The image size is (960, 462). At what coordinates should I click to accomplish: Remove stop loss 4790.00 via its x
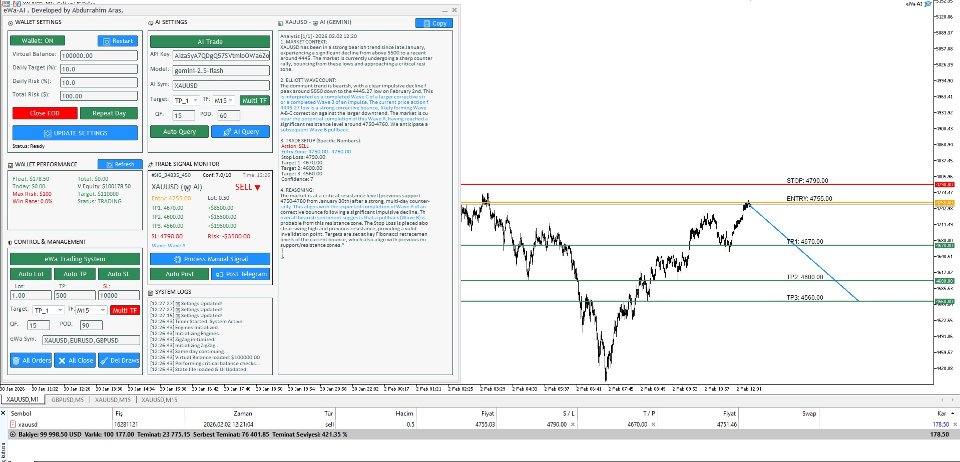572,424
